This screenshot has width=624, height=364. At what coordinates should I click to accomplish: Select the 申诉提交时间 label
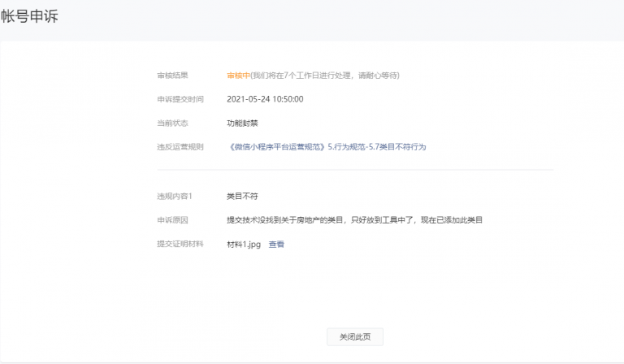point(180,99)
